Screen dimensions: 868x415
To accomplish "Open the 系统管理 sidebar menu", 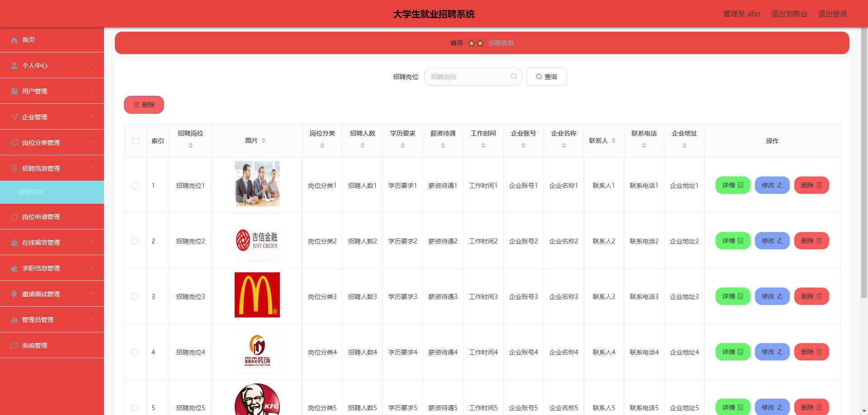I will tap(52, 345).
